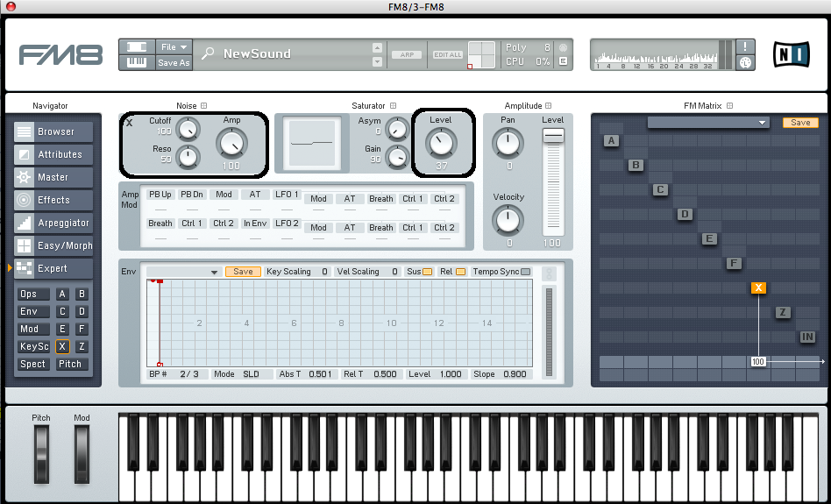Open the envelope preset dropdown
The width and height of the screenshot is (831, 504).
pyautogui.click(x=183, y=272)
